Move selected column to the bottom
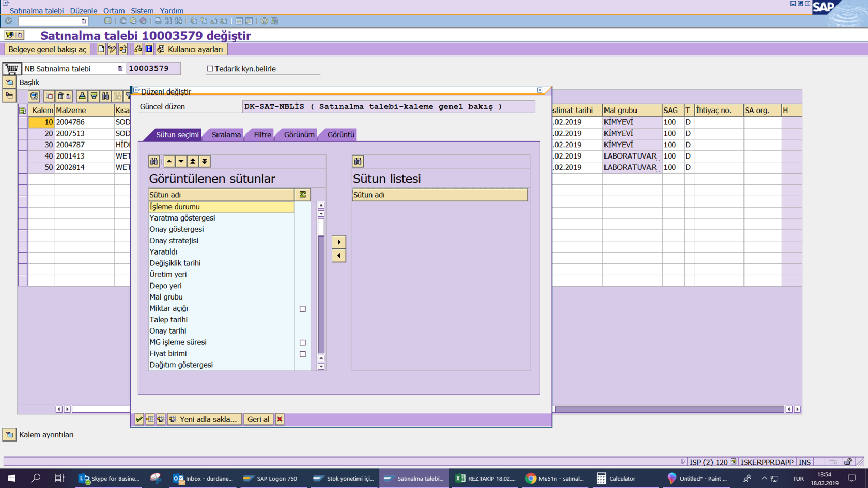This screenshot has height=488, width=868. point(205,161)
